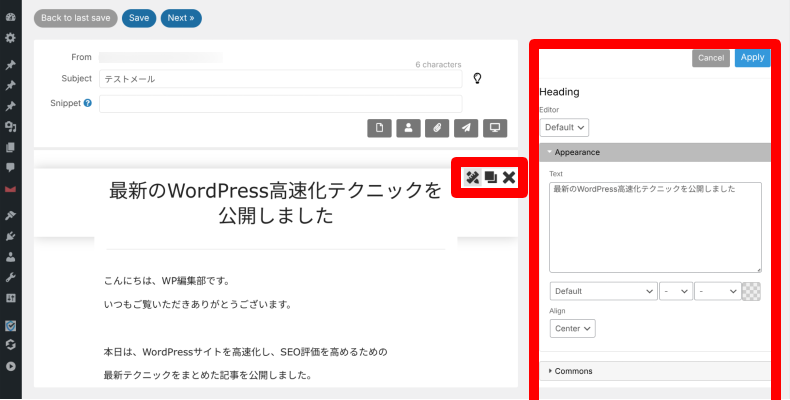Open the font family Default dropdown
Viewport: 790px width, 400px height.
tap(604, 291)
